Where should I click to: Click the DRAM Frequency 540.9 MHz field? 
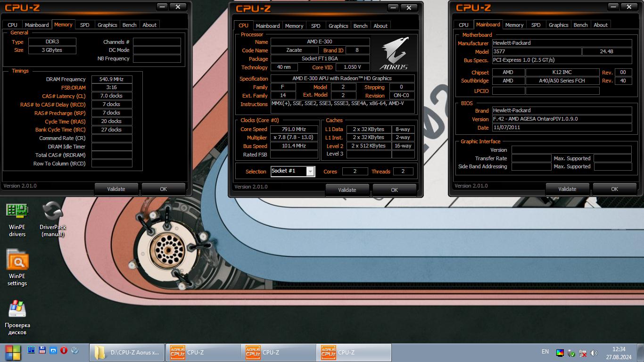112,79
